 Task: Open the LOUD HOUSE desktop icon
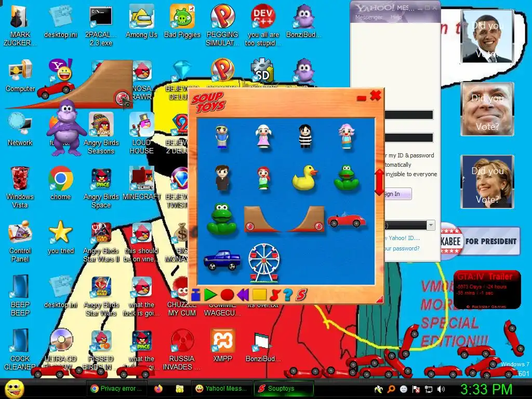141,134
